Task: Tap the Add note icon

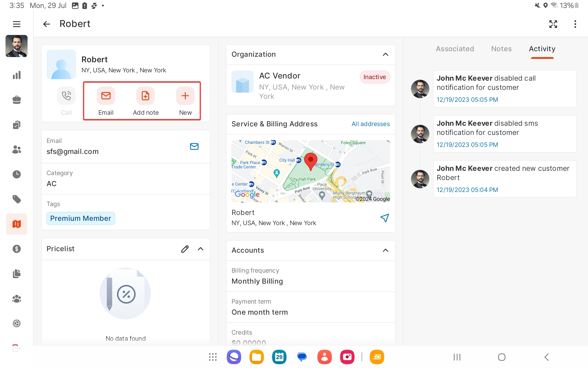Action: (145, 96)
